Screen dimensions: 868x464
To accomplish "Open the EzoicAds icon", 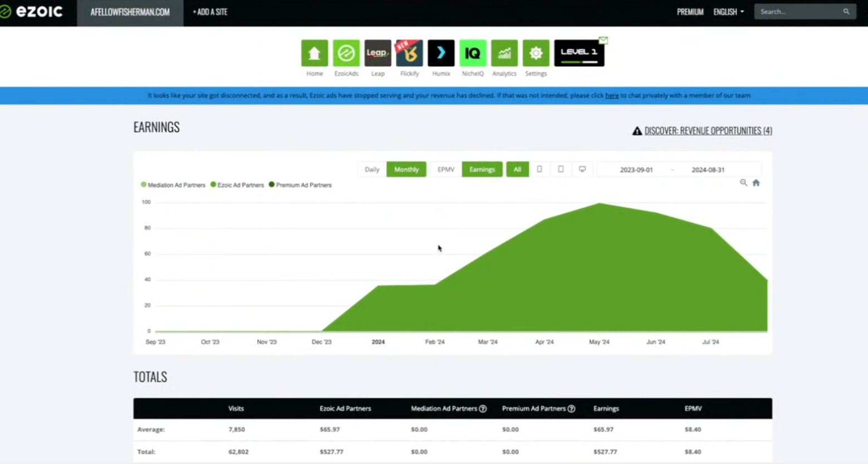I will [x=346, y=53].
